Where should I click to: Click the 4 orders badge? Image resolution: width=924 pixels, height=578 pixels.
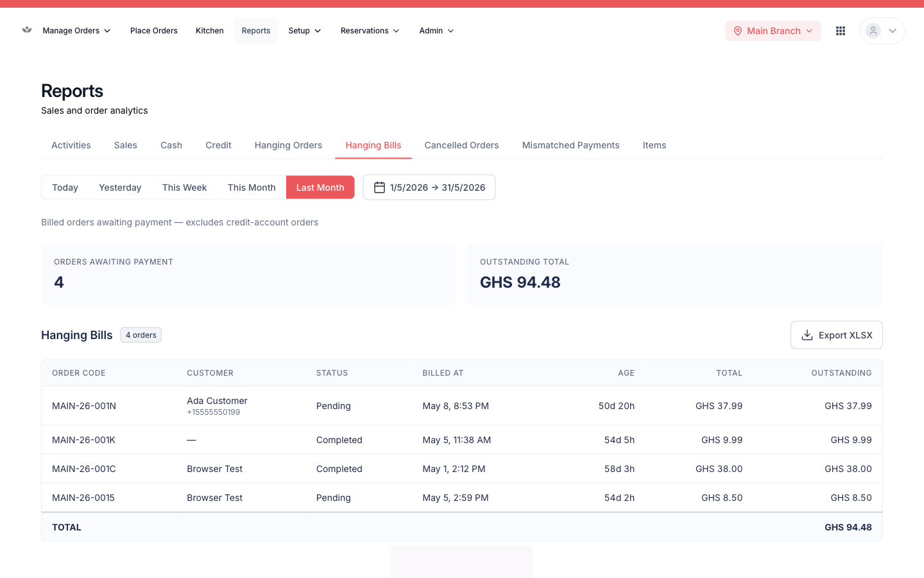coord(141,335)
